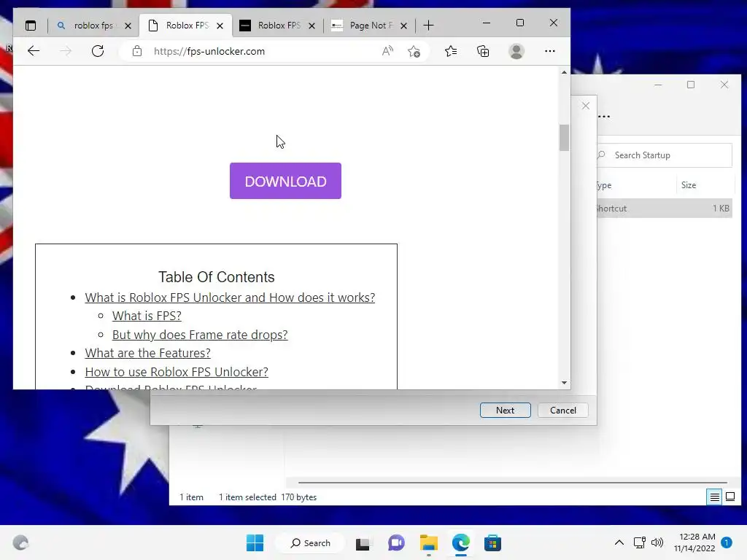747x560 pixels.
Task: Open 'How to use Roblox FPS Unlocker?' link
Action: click(x=177, y=372)
